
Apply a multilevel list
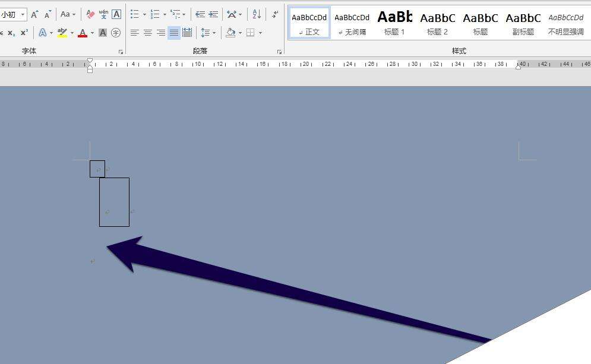pos(175,15)
